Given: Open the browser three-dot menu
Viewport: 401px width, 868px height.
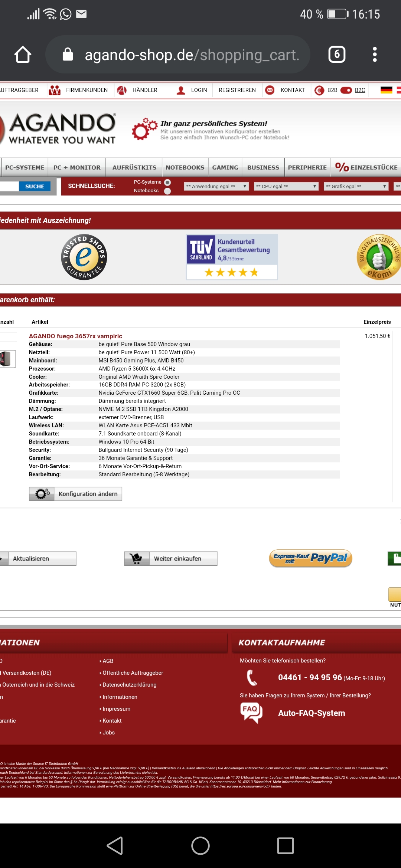Looking at the screenshot, I should pos(375,55).
